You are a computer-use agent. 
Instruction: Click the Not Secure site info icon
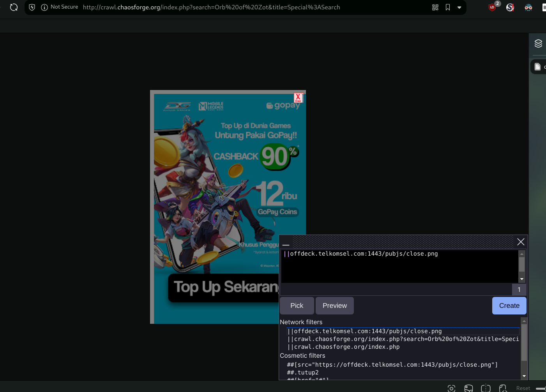click(44, 7)
